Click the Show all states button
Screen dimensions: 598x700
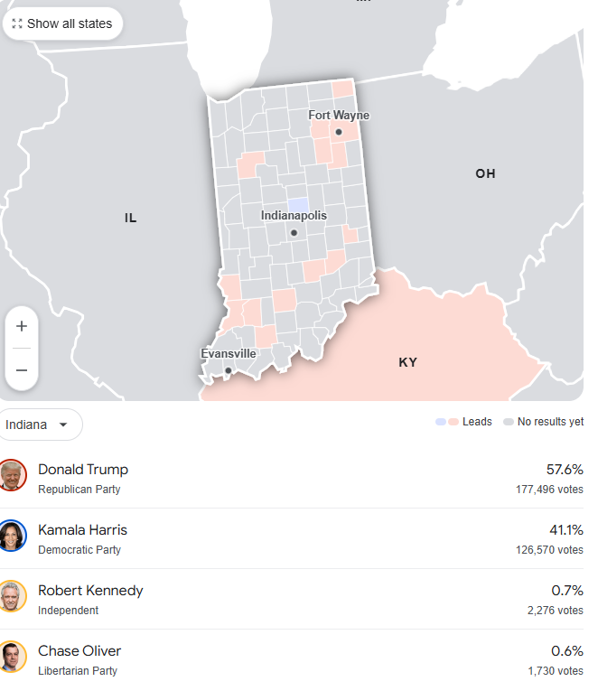pyautogui.click(x=62, y=23)
